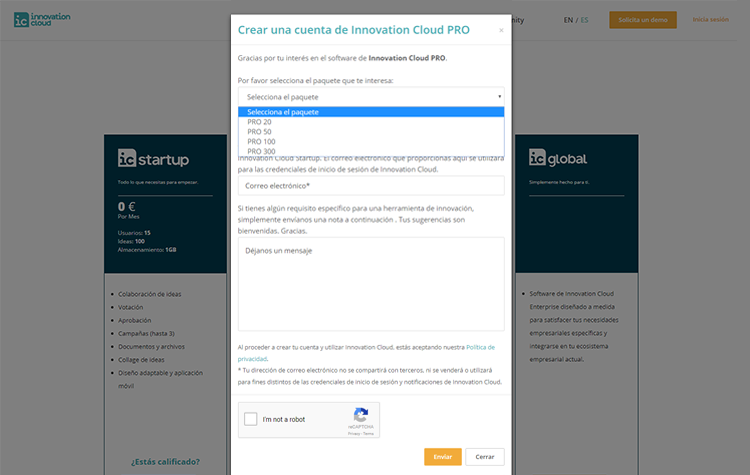Screen dimensions: 750x475
Task: Check the 'I'm not a robot' checkbox
Action: pos(251,419)
